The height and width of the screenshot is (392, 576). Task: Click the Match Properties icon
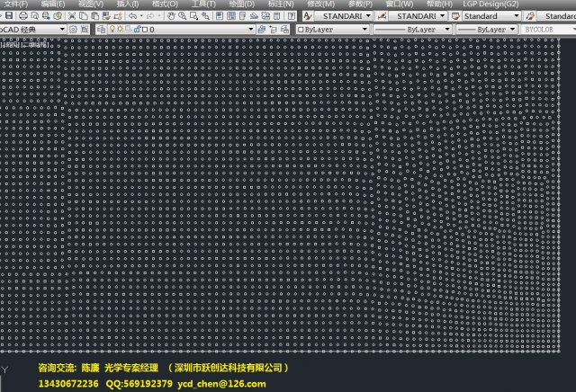pyautogui.click(x=116, y=16)
